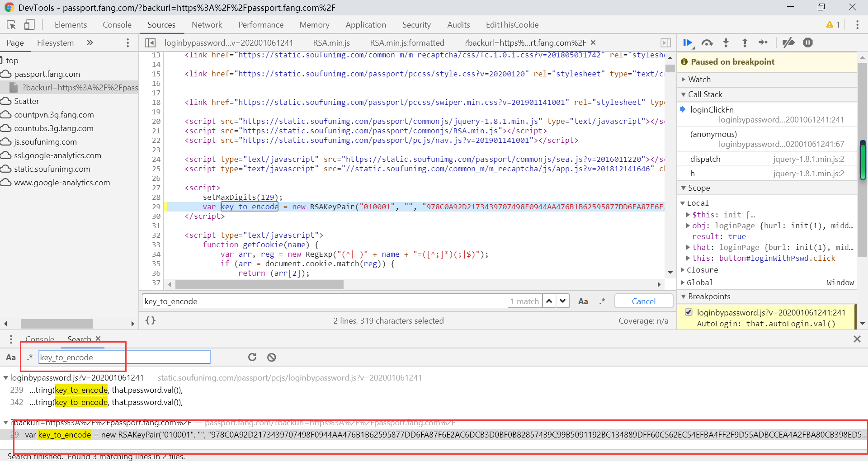Image resolution: width=868 pixels, height=461 pixels.
Task: Open the key_to_encode result at line 29
Action: pyautogui.click(x=434, y=435)
